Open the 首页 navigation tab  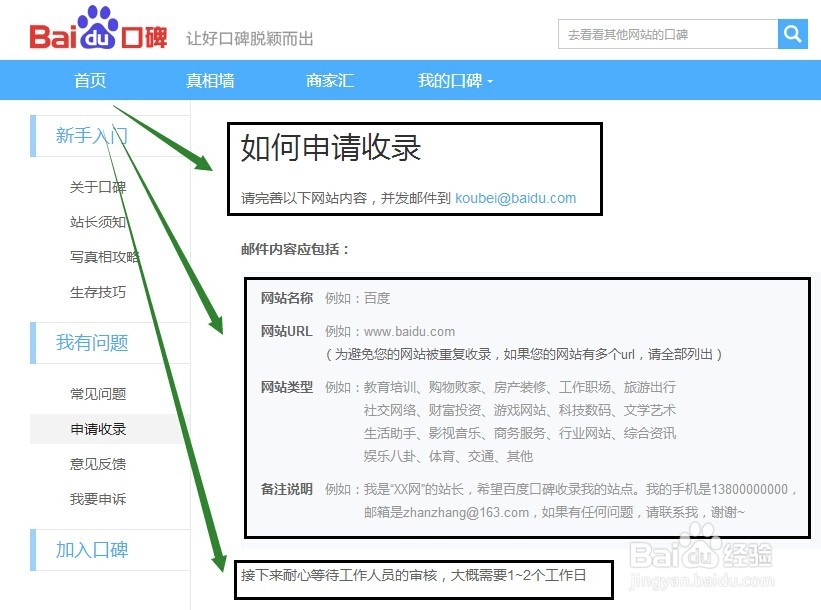(x=90, y=80)
